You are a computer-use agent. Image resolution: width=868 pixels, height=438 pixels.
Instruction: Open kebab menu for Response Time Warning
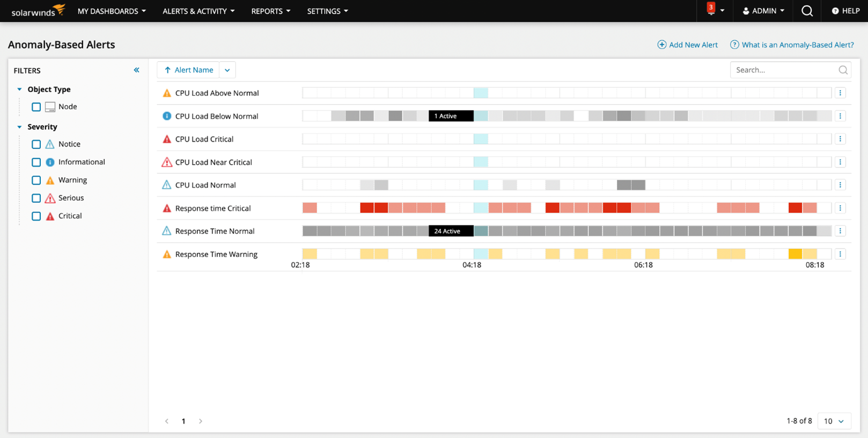click(x=840, y=254)
